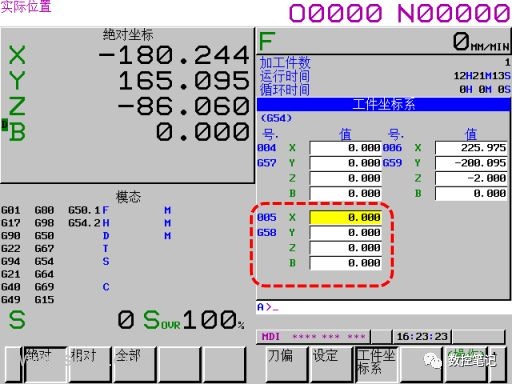Select the 工件坐标系 work coordinate softkey
513x384 pixels.
(376, 364)
